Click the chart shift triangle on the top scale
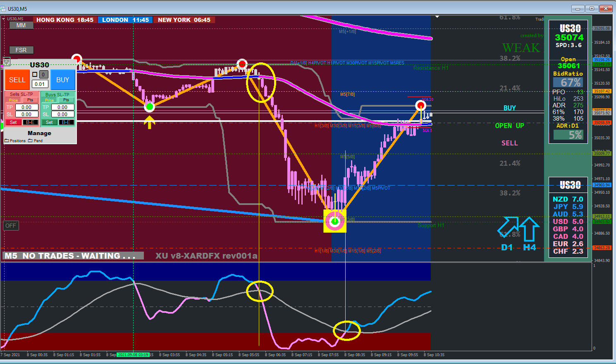The width and height of the screenshot is (616, 364). point(437,17)
